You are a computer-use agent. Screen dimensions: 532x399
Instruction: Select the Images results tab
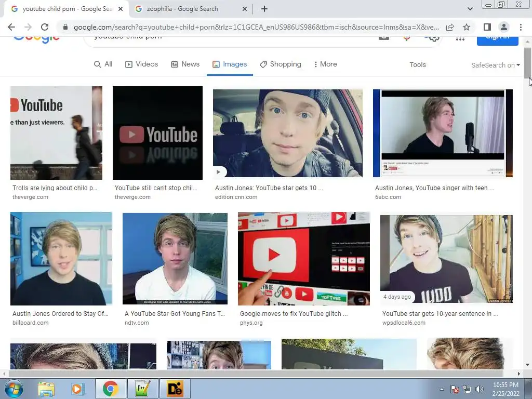230,64
